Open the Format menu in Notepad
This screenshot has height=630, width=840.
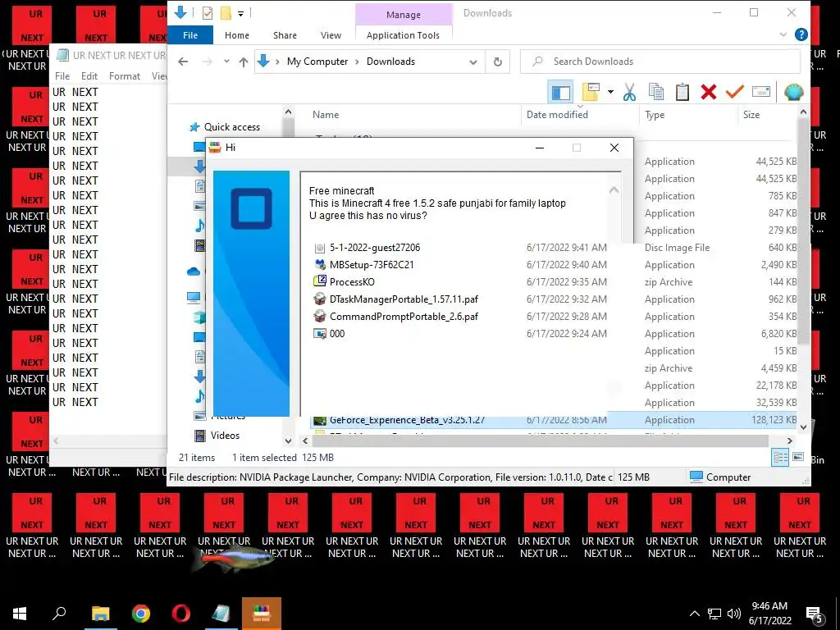[x=125, y=76]
